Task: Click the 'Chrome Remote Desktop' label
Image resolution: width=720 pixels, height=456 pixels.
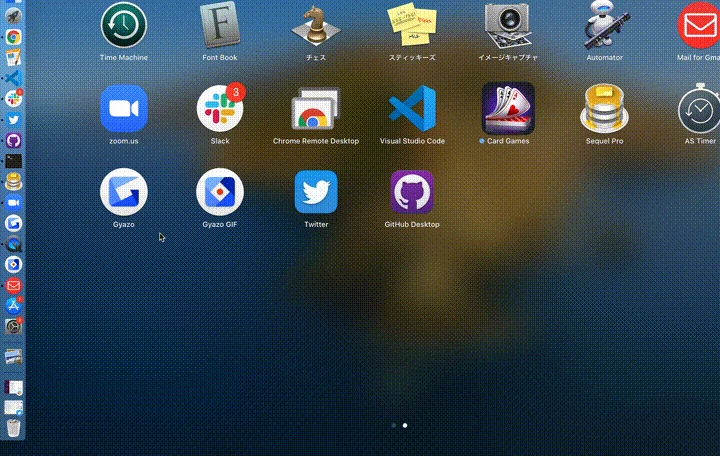Action: [x=316, y=141]
